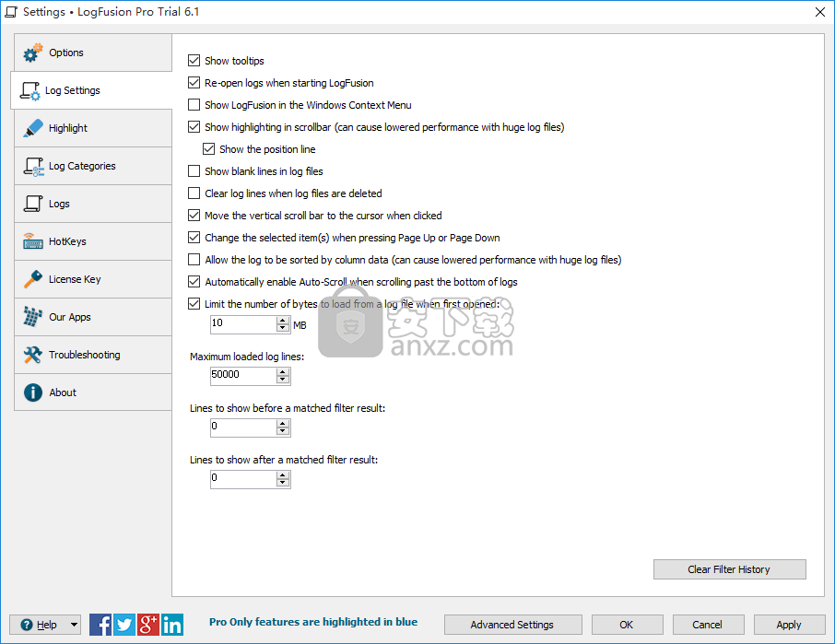835x644 pixels.
Task: Check Clear log lines when files deleted
Action: [194, 193]
